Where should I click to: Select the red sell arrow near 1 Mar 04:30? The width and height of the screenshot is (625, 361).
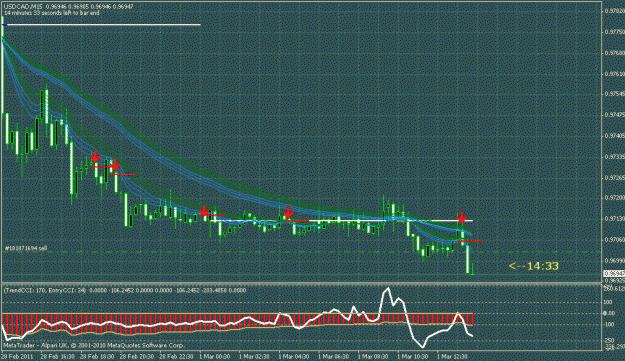(288, 212)
